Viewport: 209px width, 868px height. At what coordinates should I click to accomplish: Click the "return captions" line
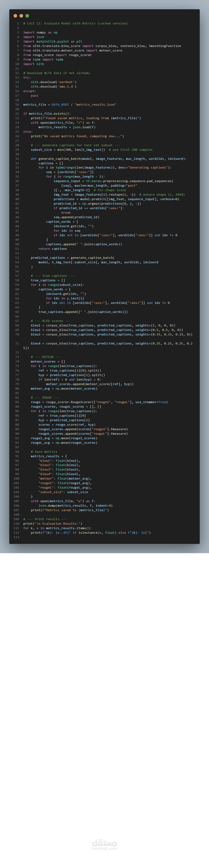coord(53,249)
